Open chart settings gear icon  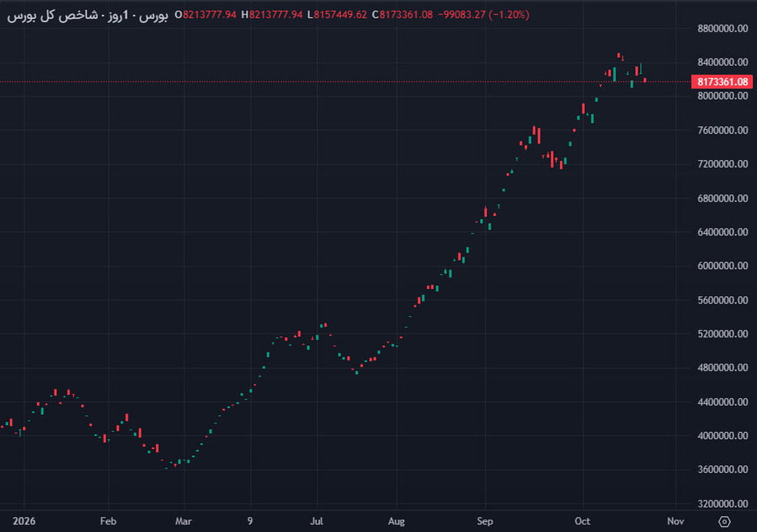[x=724, y=521]
